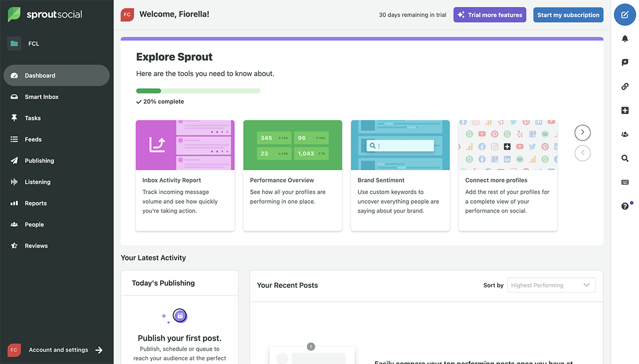Screen dimensions: 639x364
Task: Navigate to the Feeds section
Action: (x=33, y=139)
